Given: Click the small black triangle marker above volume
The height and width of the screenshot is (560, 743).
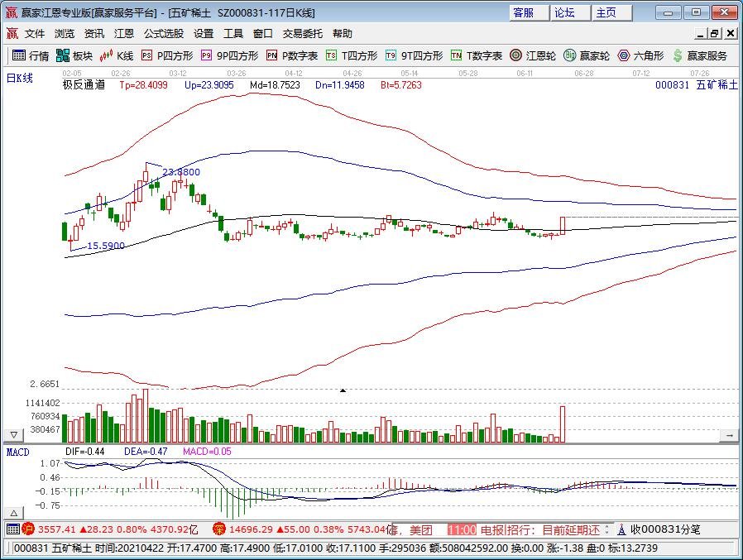Looking at the screenshot, I should click(x=343, y=390).
